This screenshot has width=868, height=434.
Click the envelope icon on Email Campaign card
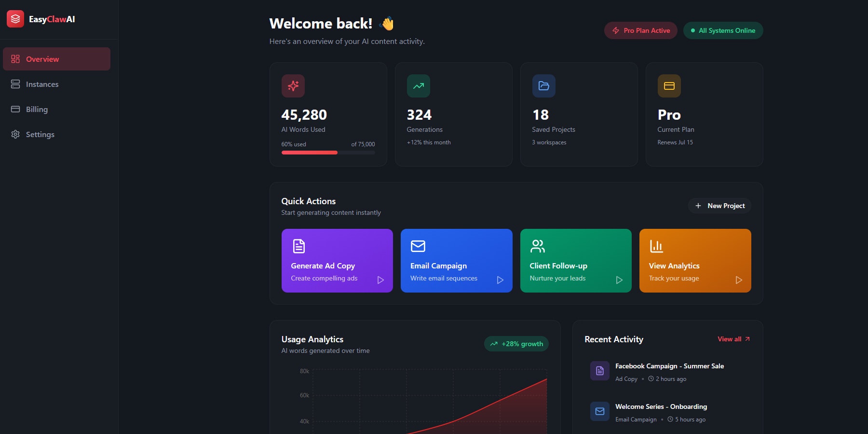(x=418, y=246)
